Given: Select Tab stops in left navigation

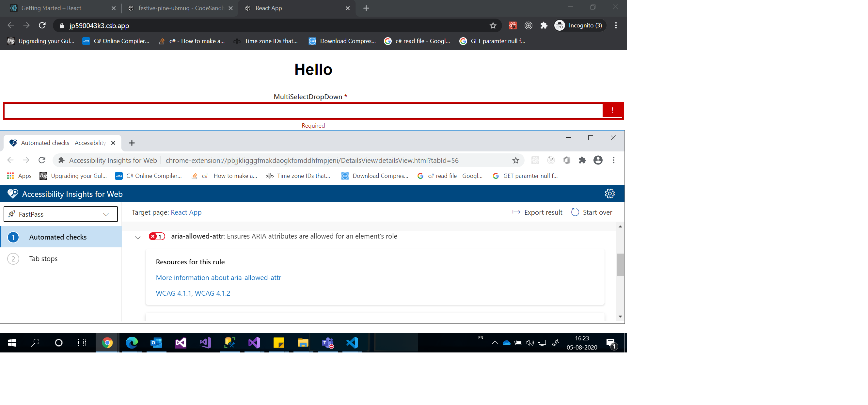Looking at the screenshot, I should [43, 259].
